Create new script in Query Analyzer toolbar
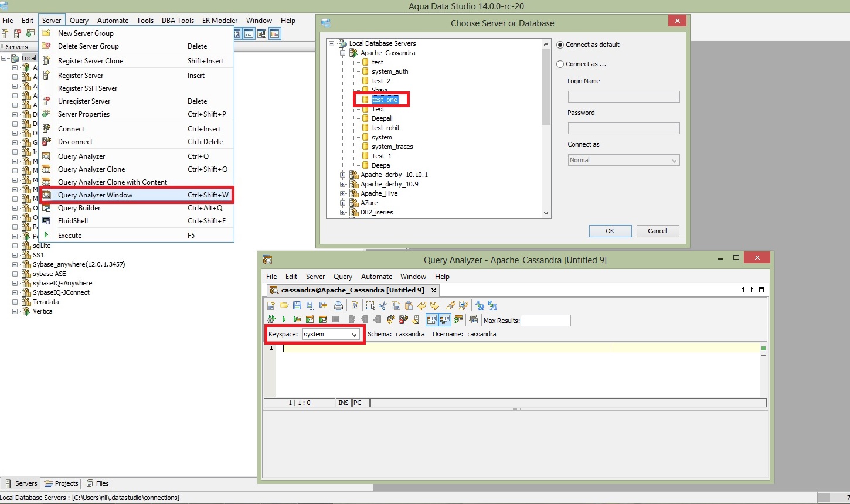Image resolution: width=850 pixels, height=504 pixels. point(271,305)
